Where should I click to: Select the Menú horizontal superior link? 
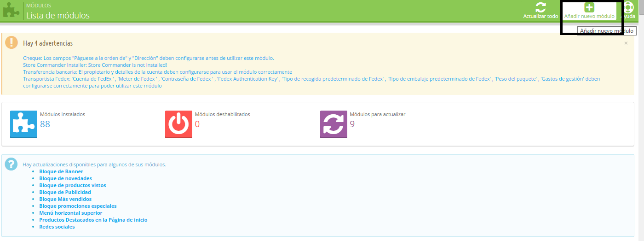pos(71,213)
